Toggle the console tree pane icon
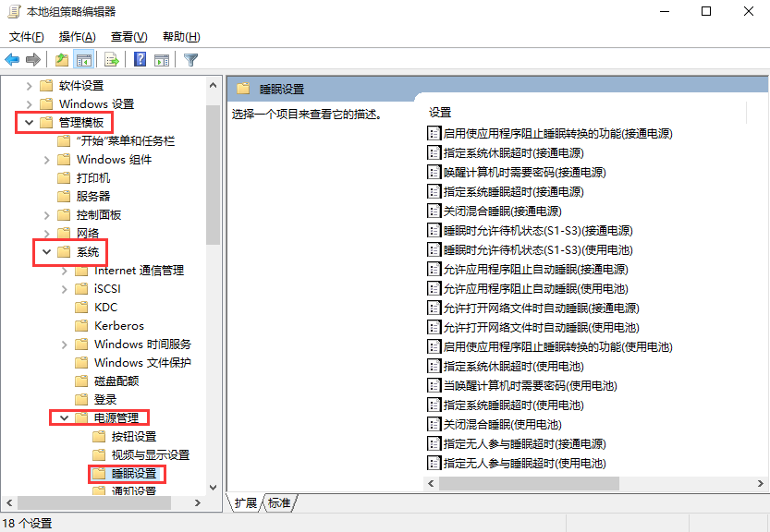The width and height of the screenshot is (770, 532). [84, 58]
